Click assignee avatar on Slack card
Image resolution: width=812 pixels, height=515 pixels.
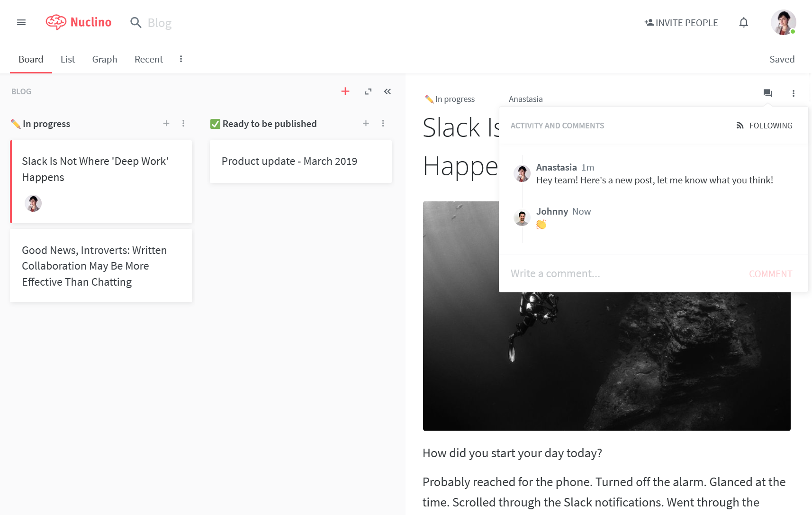[33, 203]
